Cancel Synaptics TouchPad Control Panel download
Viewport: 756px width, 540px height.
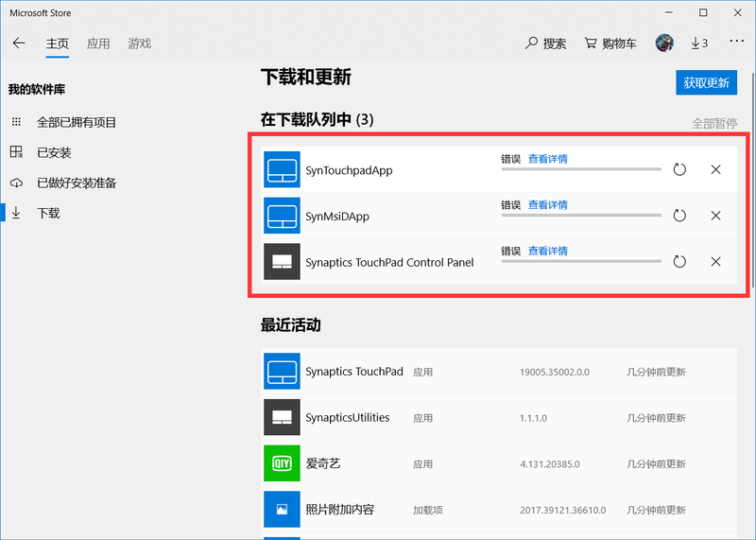(716, 262)
